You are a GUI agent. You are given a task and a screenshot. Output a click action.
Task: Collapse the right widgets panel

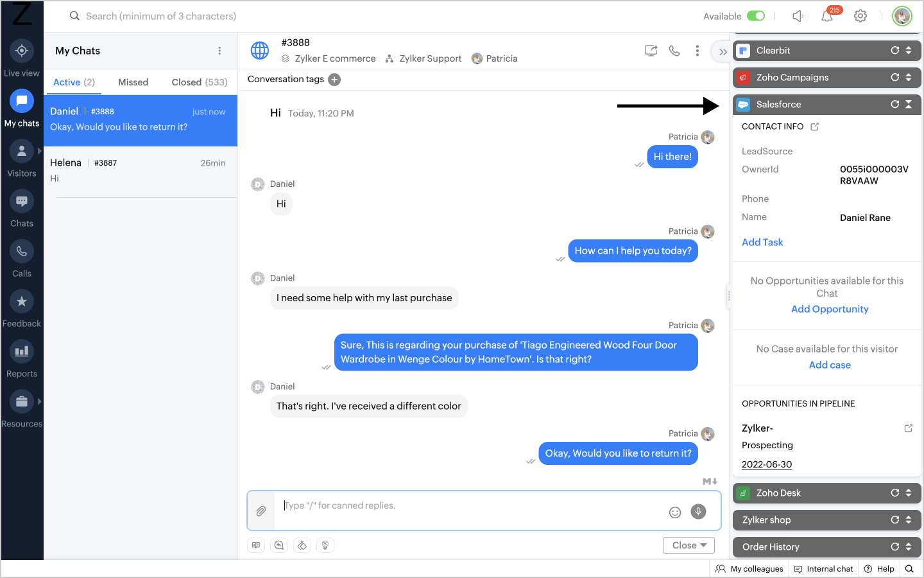click(x=723, y=52)
